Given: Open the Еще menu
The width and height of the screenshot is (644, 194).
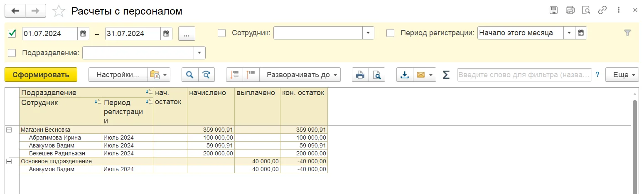Looking at the screenshot, I should [622, 75].
